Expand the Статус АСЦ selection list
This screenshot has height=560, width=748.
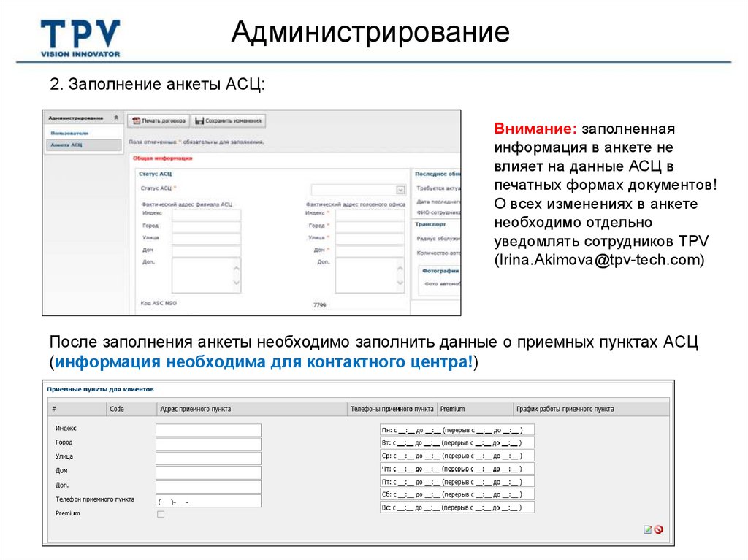pyautogui.click(x=400, y=188)
